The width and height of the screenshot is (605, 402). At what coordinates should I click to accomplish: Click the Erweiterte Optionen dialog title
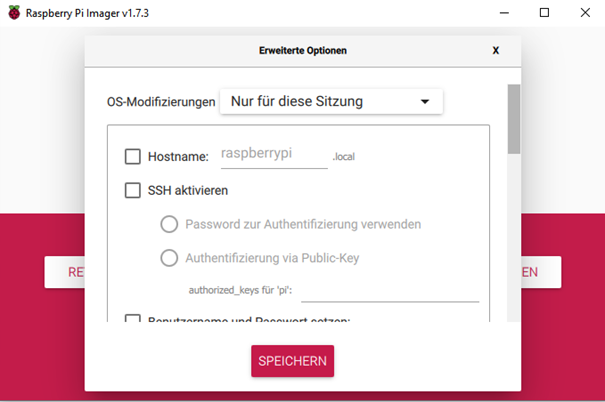pyautogui.click(x=303, y=51)
